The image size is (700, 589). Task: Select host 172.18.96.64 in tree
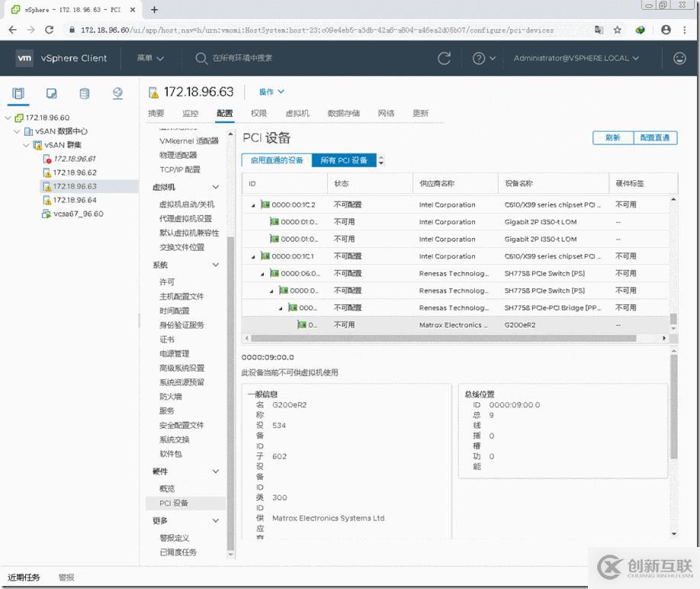tap(75, 200)
